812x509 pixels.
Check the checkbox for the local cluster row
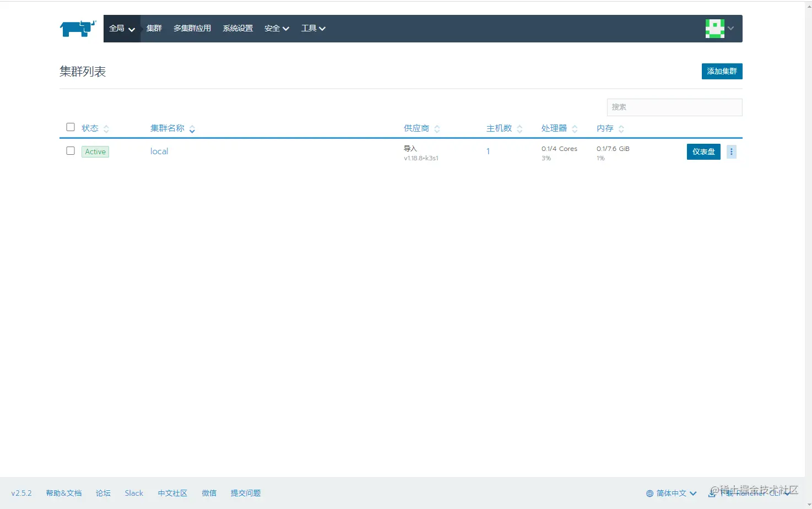(x=70, y=150)
